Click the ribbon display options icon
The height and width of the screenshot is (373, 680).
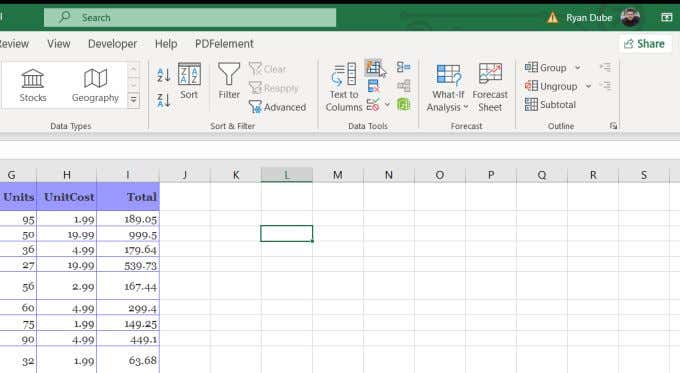(x=667, y=17)
